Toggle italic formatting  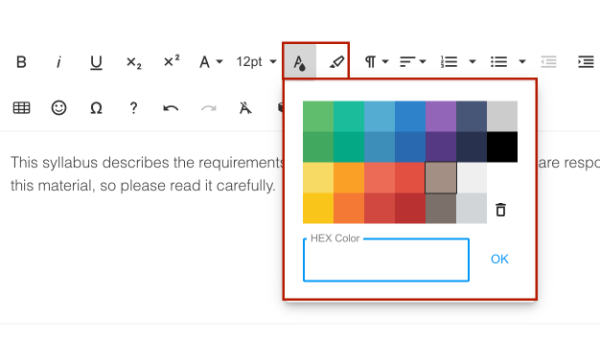(x=59, y=62)
